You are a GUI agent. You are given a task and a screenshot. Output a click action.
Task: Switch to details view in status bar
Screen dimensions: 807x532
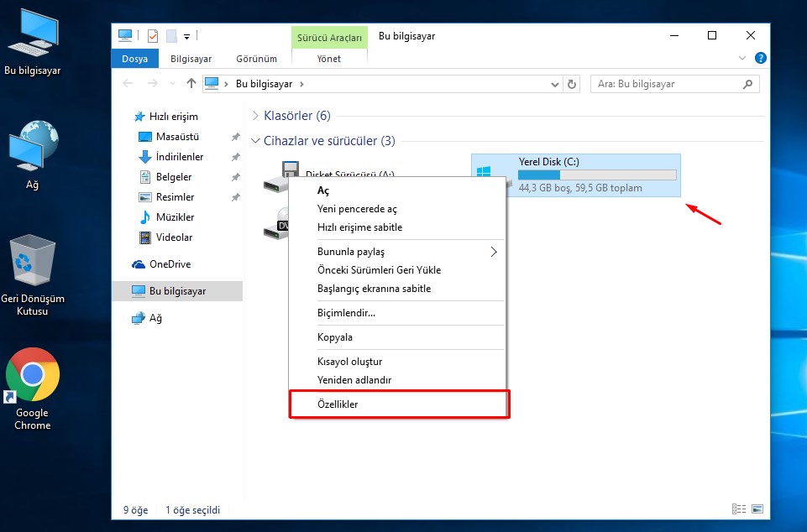pyautogui.click(x=739, y=509)
